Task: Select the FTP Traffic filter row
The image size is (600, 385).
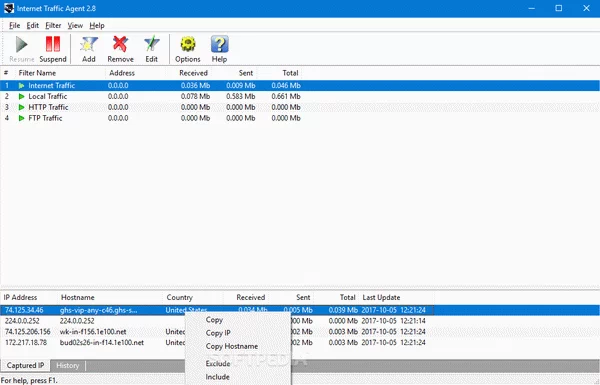Action: coord(300,118)
